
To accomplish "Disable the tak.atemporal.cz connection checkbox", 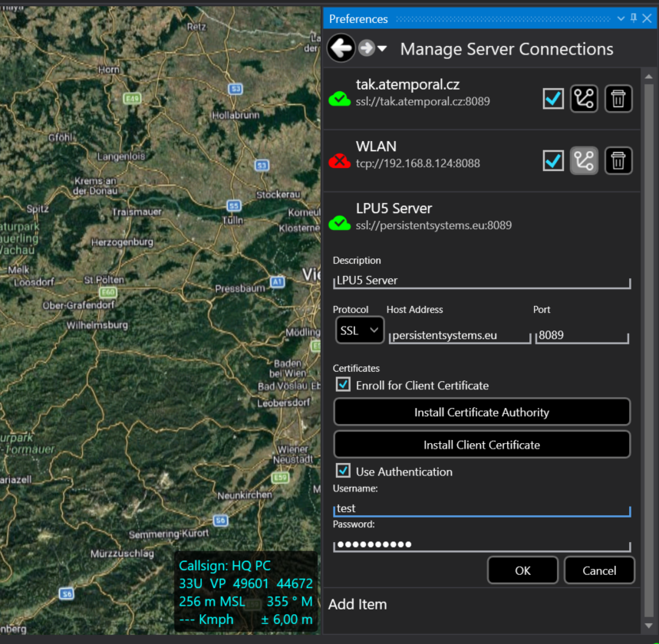I will click(x=553, y=99).
